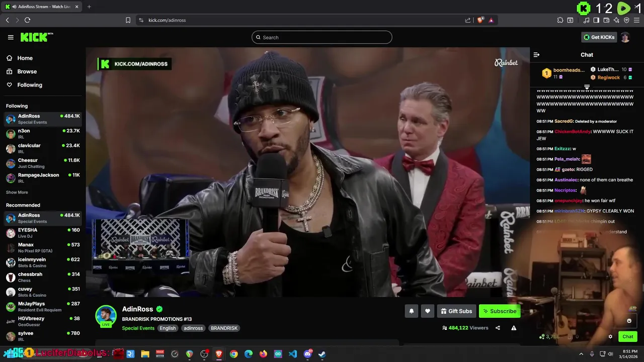Open iceinmyvein recommended channel
644x362 pixels.
pos(43,262)
